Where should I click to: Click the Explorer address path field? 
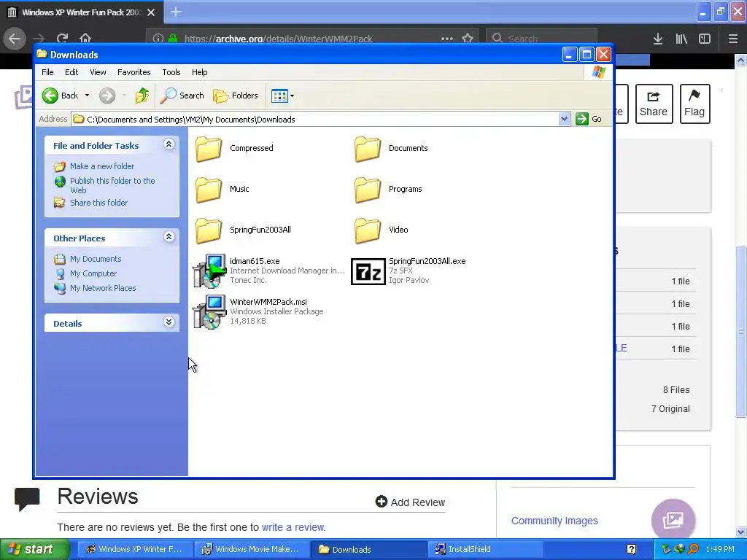(315, 119)
